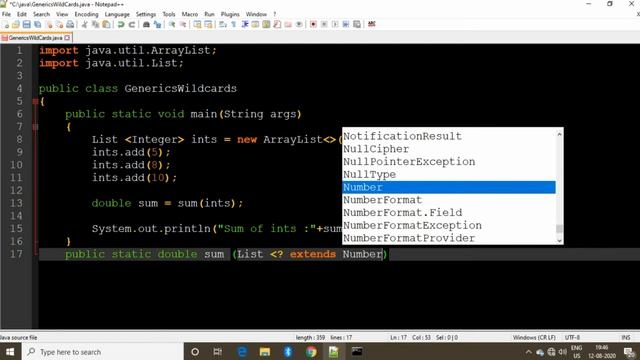This screenshot has width=640, height=360.
Task: Click the Stop Recording macro icon
Action: pos(324,24)
